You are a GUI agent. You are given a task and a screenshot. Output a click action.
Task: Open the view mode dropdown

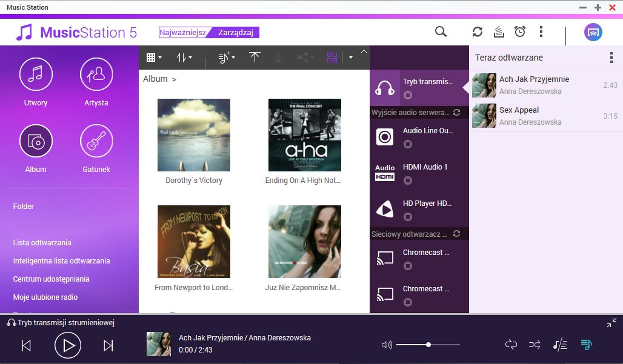[154, 58]
